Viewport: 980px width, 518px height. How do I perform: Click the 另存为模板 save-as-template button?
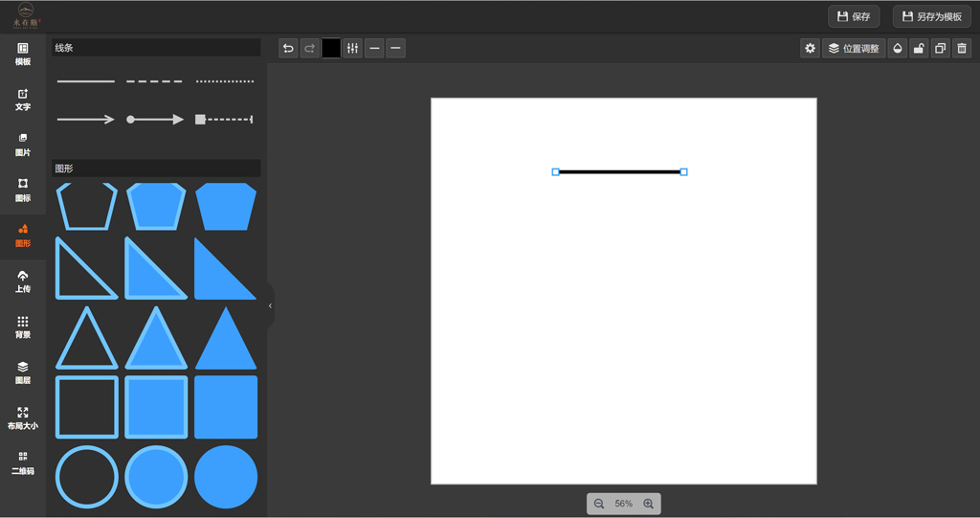click(x=932, y=17)
